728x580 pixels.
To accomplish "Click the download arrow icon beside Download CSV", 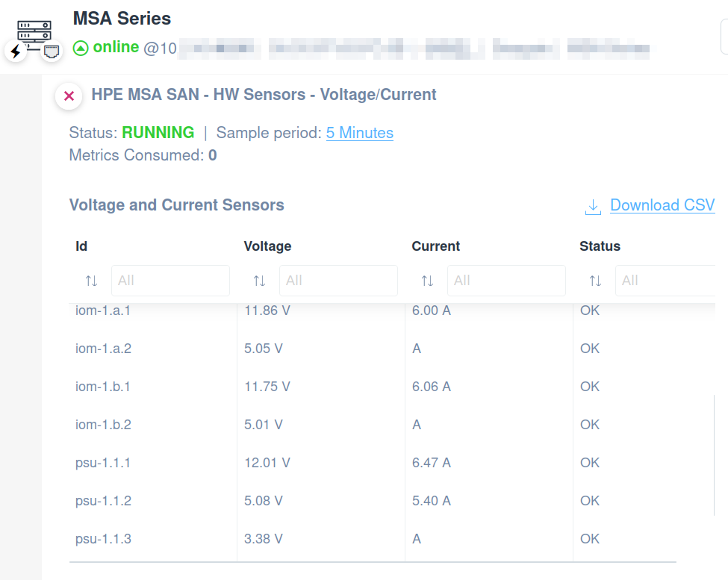I will coord(593,207).
